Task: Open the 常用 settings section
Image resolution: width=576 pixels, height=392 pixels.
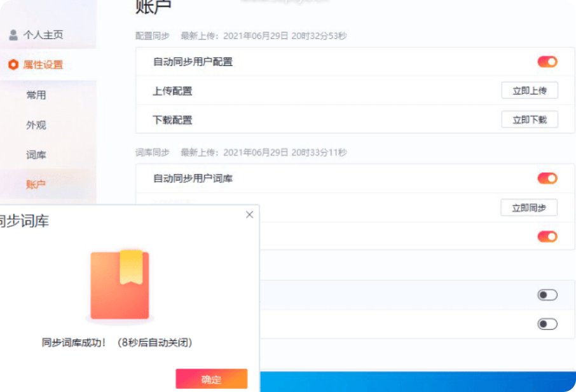Action: (x=36, y=95)
